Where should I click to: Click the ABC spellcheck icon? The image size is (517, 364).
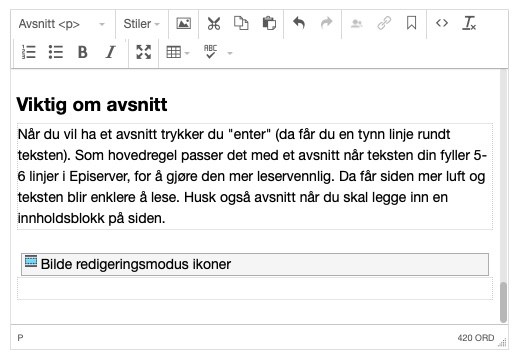pyautogui.click(x=210, y=52)
